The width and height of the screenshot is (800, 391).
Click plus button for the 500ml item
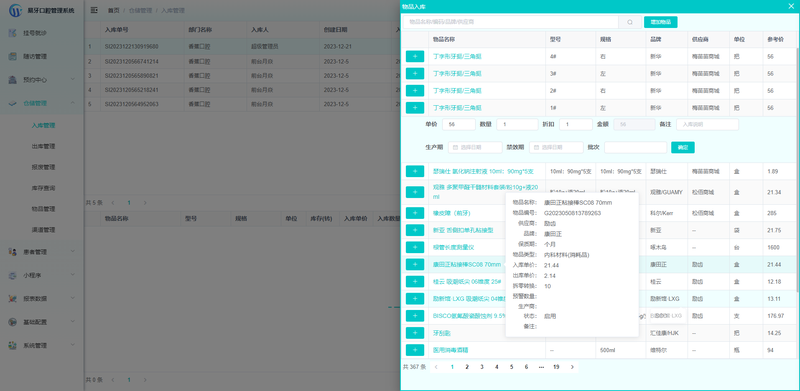click(415, 350)
